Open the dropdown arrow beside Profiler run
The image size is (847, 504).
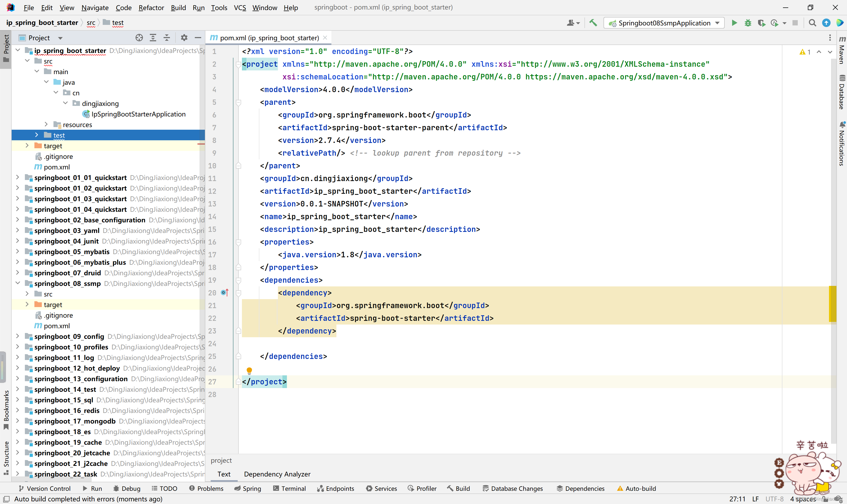pyautogui.click(x=784, y=23)
